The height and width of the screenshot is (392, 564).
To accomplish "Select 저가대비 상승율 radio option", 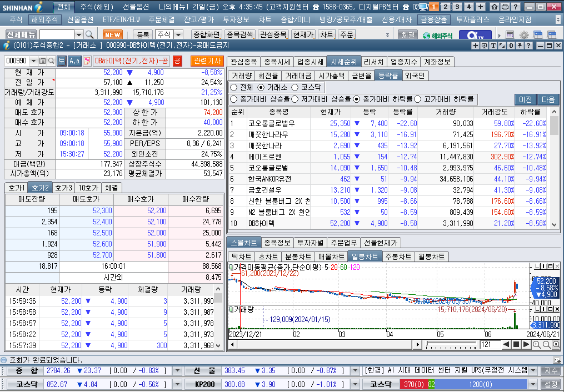I will click(295, 99).
